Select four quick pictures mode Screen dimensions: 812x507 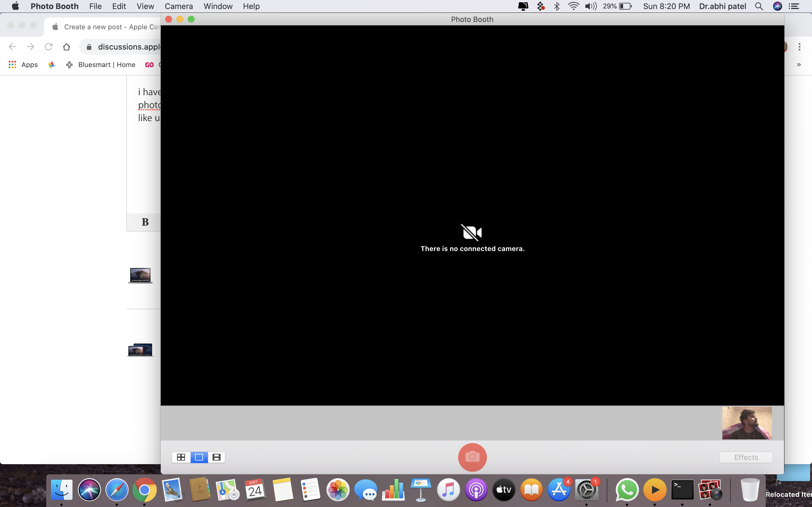click(181, 457)
